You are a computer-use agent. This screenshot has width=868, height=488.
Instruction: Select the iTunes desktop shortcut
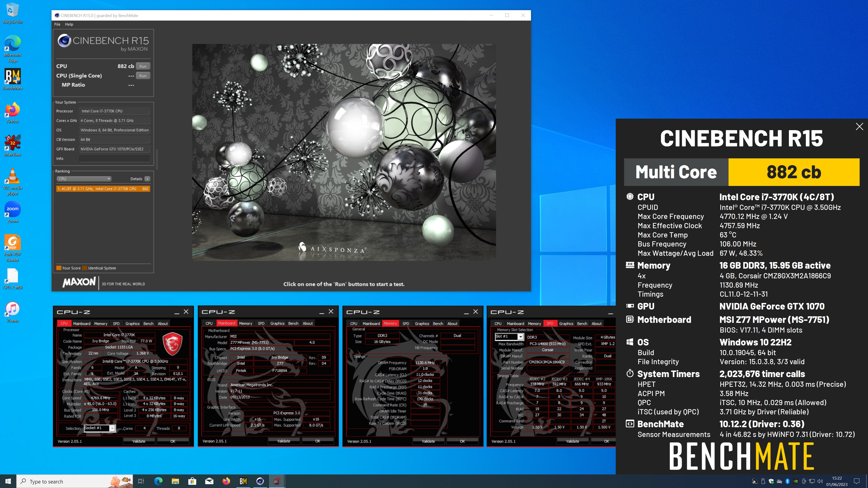(12, 312)
